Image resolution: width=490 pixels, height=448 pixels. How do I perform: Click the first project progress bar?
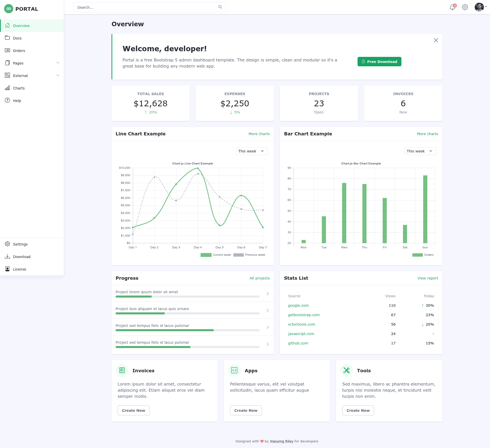(x=187, y=297)
